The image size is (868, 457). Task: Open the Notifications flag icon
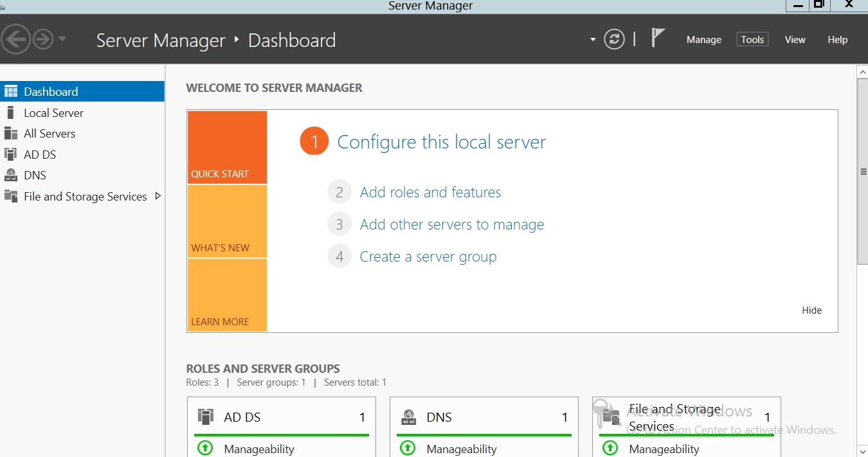pyautogui.click(x=657, y=39)
